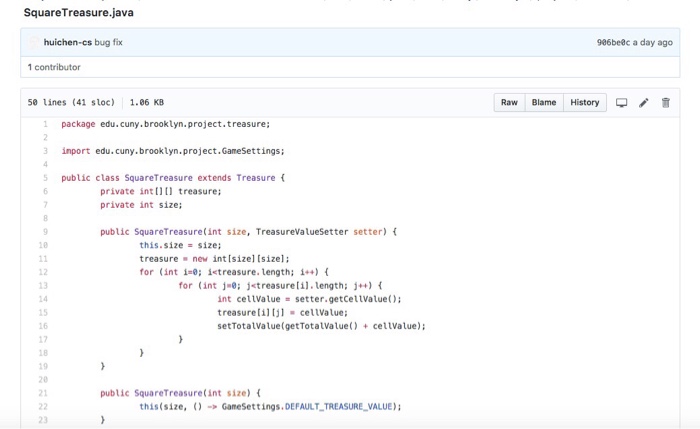
Task: Click the 'this.size = size;' line
Action: point(180,245)
